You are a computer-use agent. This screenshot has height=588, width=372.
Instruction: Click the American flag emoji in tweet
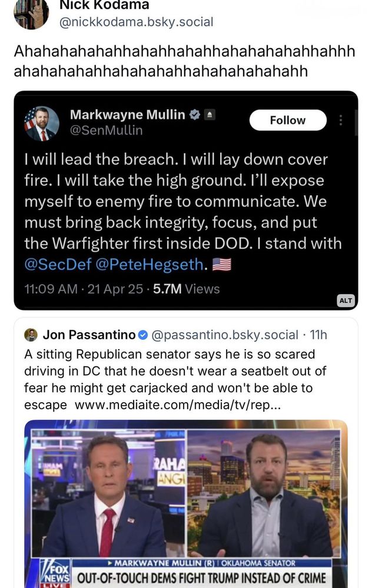click(x=222, y=265)
